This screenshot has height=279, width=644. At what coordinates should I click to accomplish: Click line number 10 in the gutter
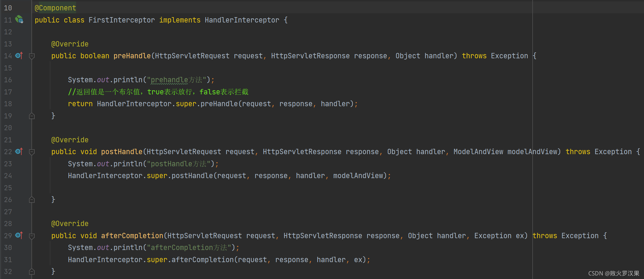pos(8,8)
